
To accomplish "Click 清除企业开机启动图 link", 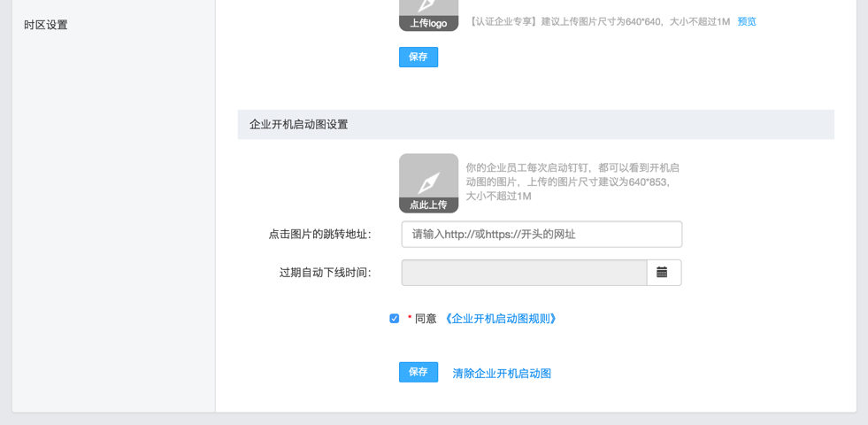I will click(502, 374).
